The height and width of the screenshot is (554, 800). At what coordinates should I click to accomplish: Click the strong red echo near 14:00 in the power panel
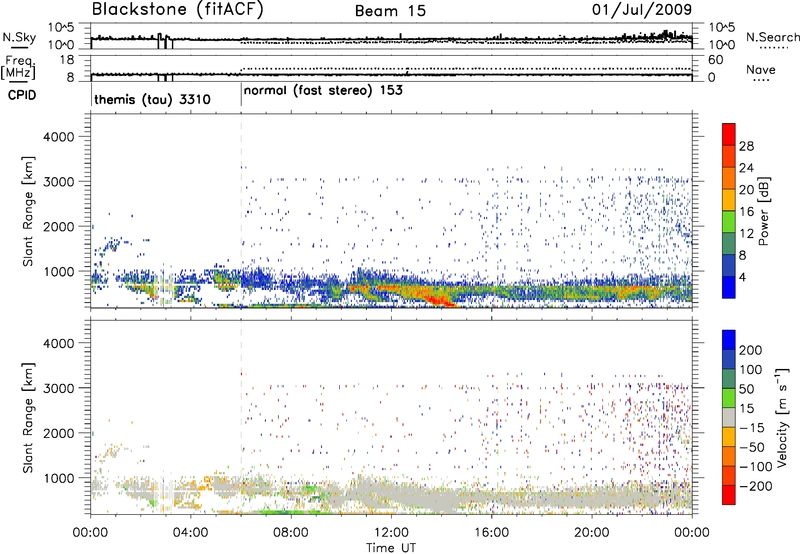coord(443,301)
